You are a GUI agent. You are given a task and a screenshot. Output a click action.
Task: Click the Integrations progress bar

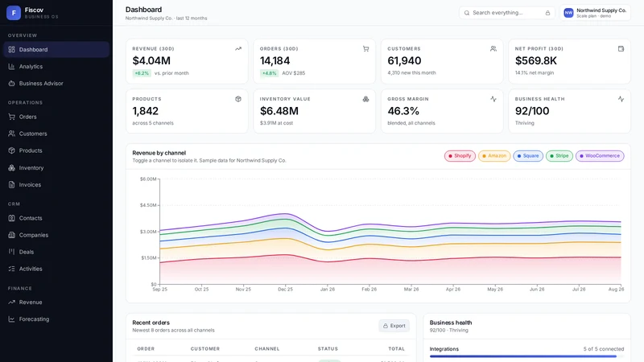coord(526,356)
